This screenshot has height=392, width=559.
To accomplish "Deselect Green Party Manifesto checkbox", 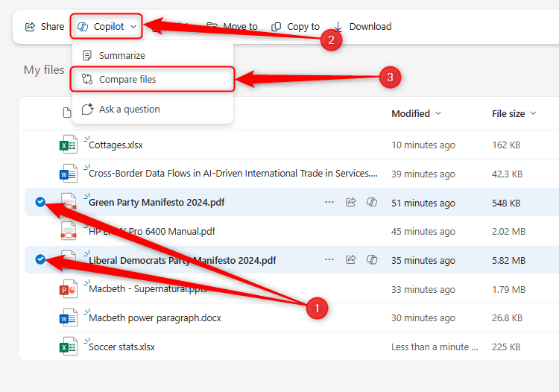I will pyautogui.click(x=40, y=202).
